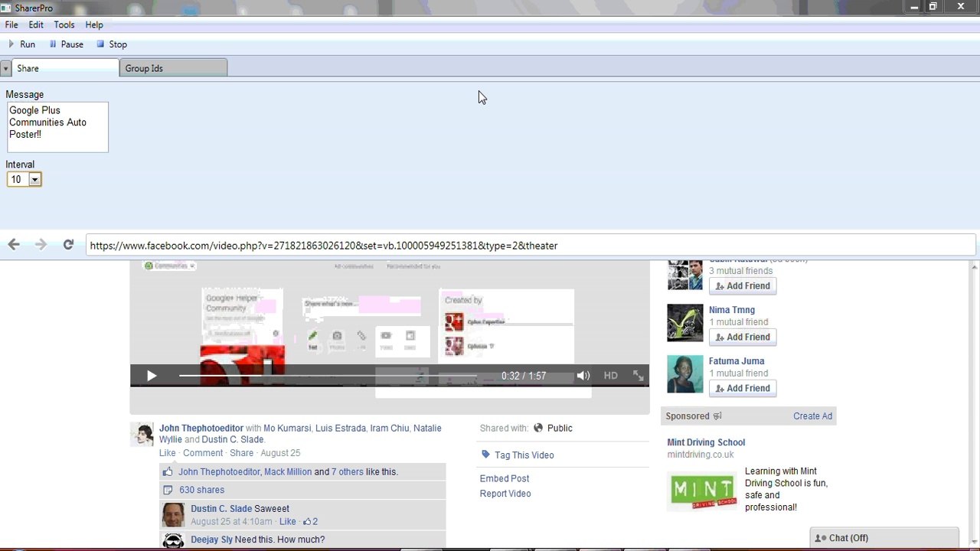Go back in the embedded browser
This screenshot has width=980, height=551.
pyautogui.click(x=14, y=245)
